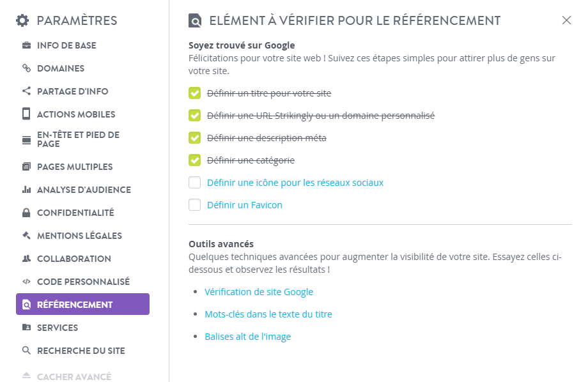This screenshot has width=588, height=382.
Task: Click the briefcase icon beside Info de base
Action: click(x=26, y=45)
